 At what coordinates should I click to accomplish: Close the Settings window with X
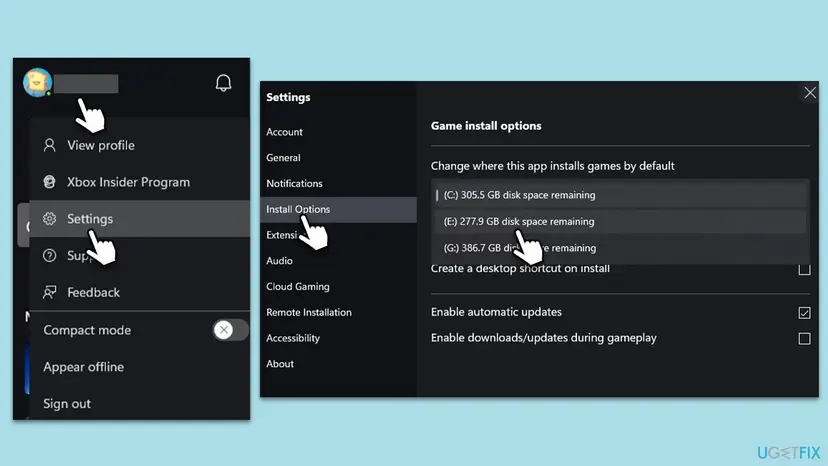tap(810, 93)
